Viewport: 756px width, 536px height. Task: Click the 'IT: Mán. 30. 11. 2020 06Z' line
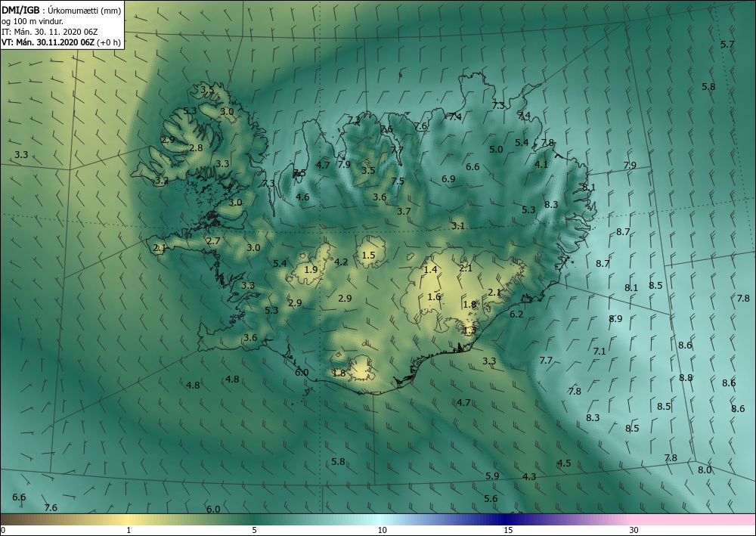point(49,31)
